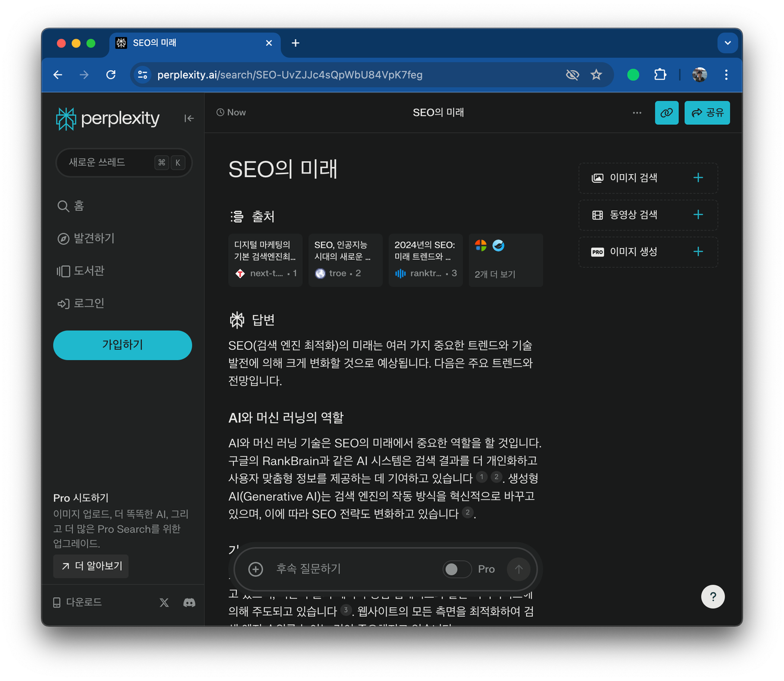
Task: Toggle the Pro search switch
Action: pyautogui.click(x=457, y=569)
